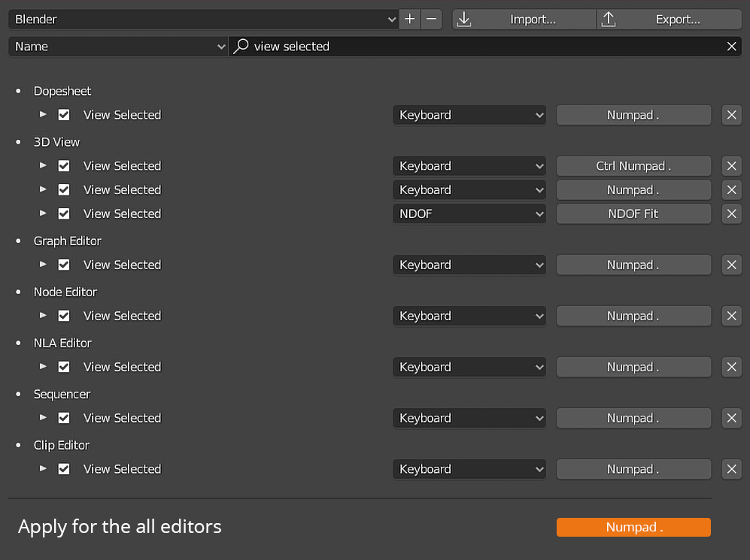Select the Clip Editor category label
750x560 pixels.
61,445
